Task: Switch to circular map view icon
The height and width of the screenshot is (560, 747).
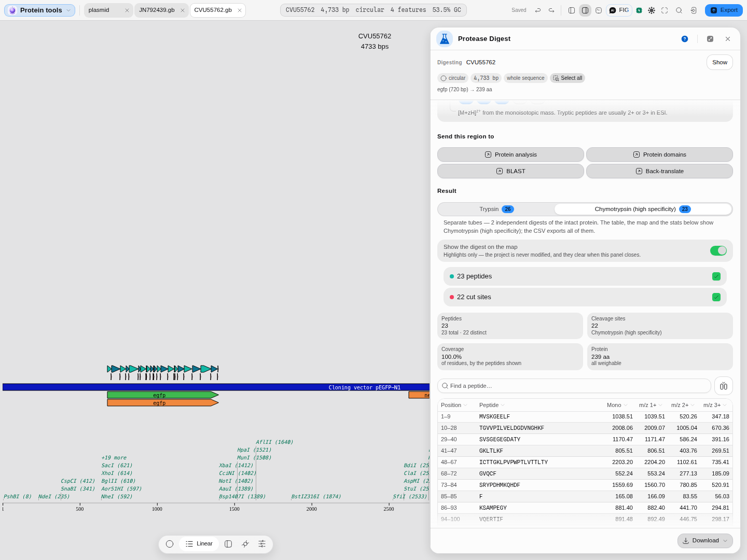Action: pos(170,544)
